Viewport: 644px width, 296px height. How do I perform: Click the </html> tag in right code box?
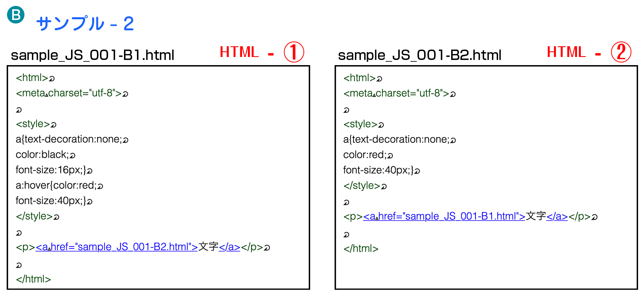[x=361, y=249]
